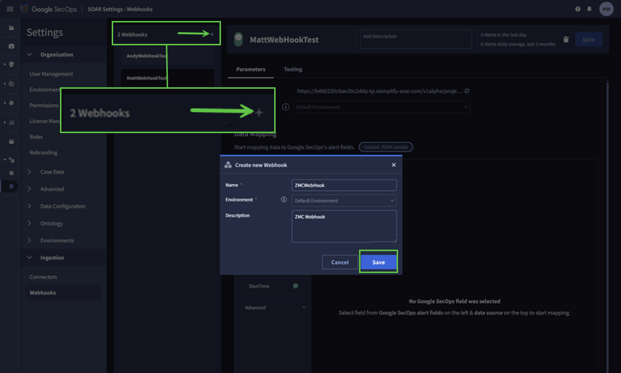
Task: Click the Description textarea in dialog
Action: pos(344,226)
